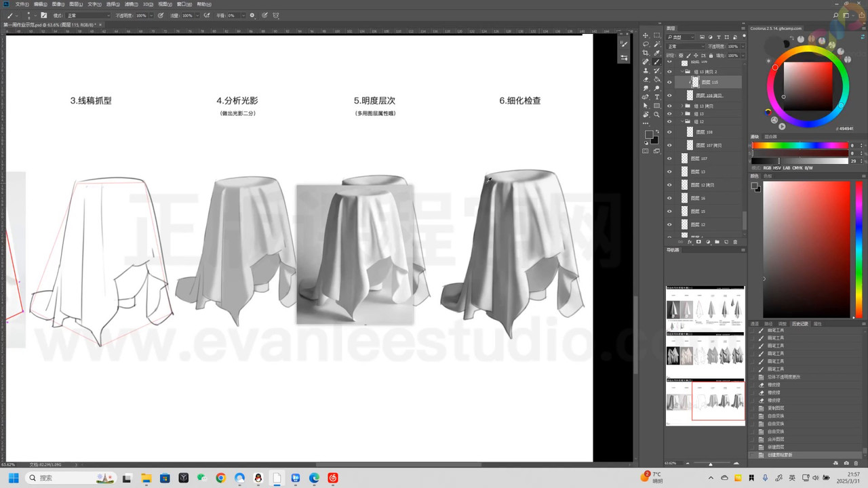Hide layer 图层 15
Image resolution: width=868 pixels, height=488 pixels.
669,211
